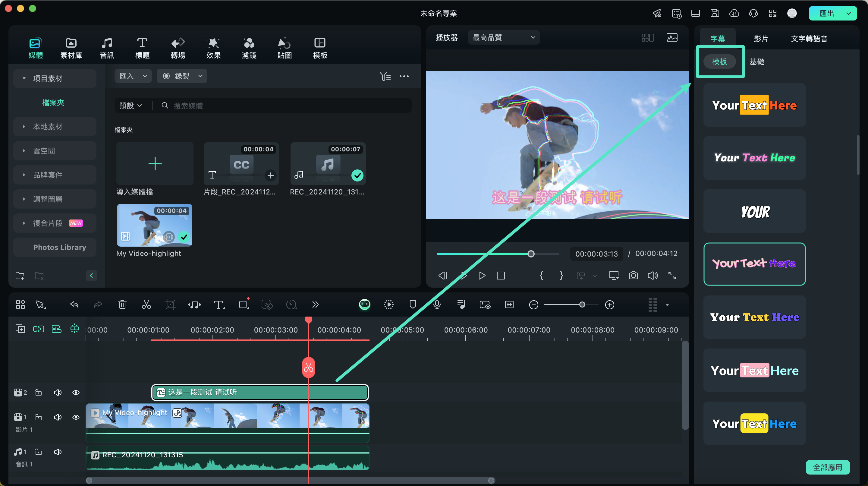The width and height of the screenshot is (868, 486).
Task: Select the crop tool in toolbar
Action: (x=171, y=305)
